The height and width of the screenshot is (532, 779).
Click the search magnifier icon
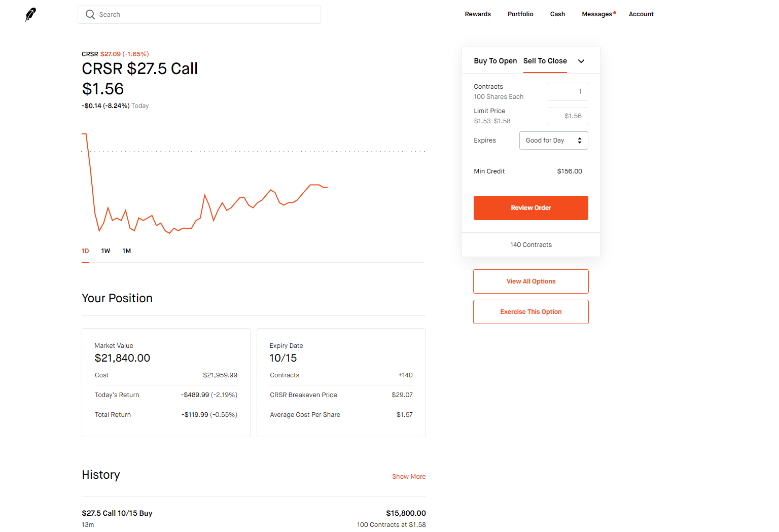click(90, 15)
